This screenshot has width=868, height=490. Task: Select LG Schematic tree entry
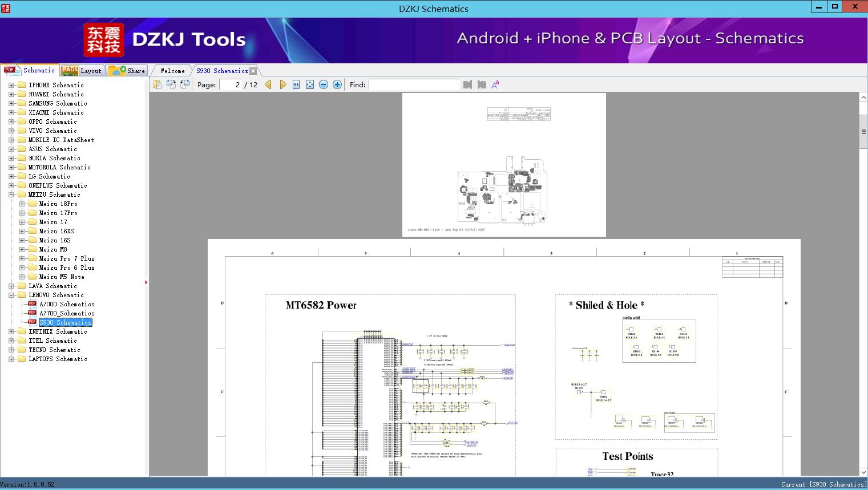49,176
